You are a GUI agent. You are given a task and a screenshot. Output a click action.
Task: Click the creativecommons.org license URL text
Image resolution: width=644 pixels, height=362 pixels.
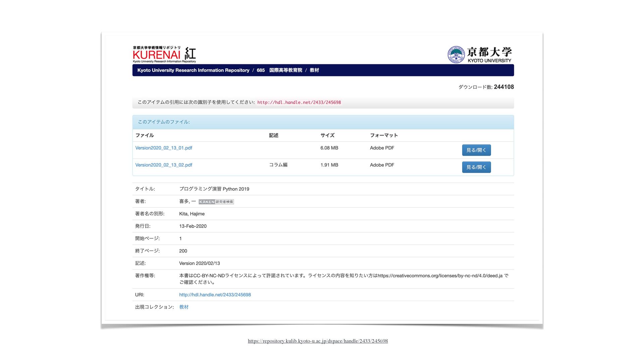[x=440, y=276]
